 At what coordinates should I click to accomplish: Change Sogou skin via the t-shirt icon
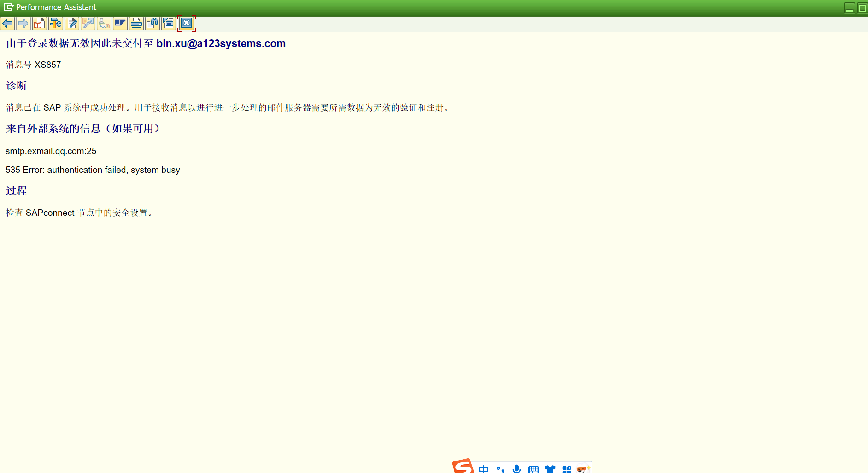pos(550,469)
